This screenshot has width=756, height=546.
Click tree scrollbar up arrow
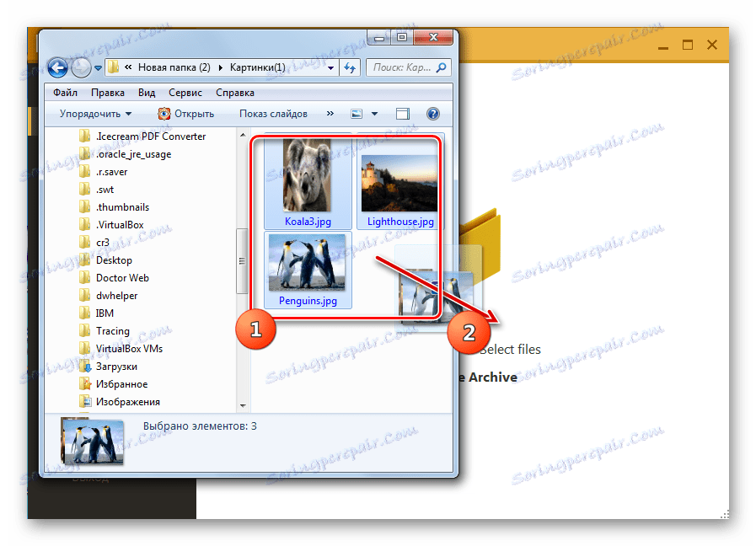coord(243,135)
